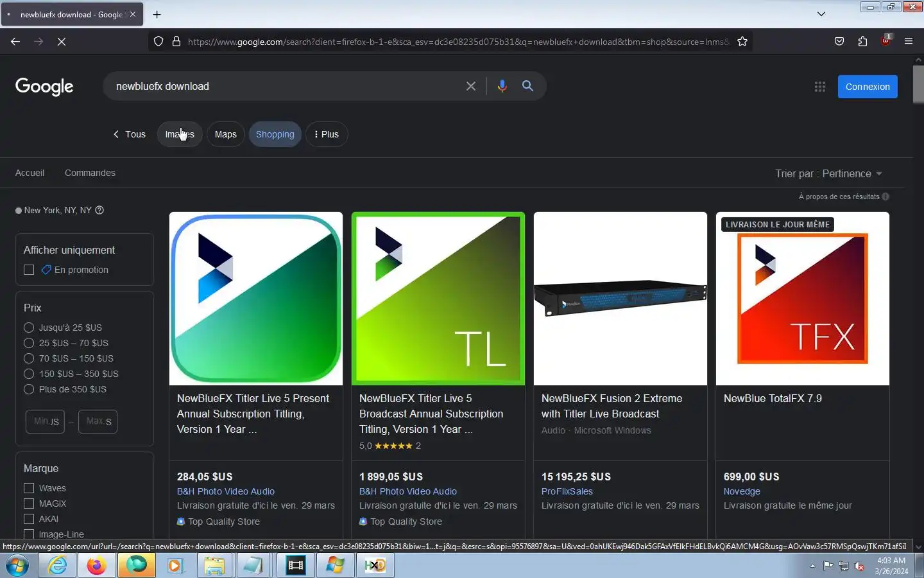Open the Commandes section

(90, 173)
